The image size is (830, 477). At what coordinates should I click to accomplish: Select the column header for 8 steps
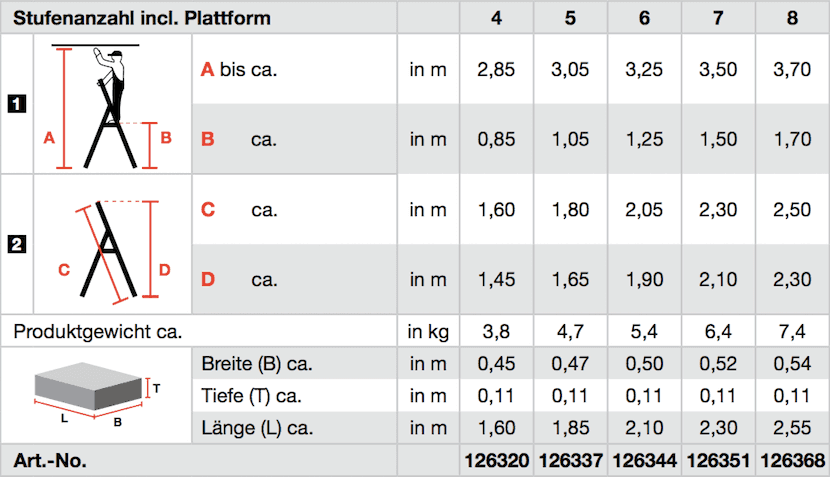pos(792,18)
